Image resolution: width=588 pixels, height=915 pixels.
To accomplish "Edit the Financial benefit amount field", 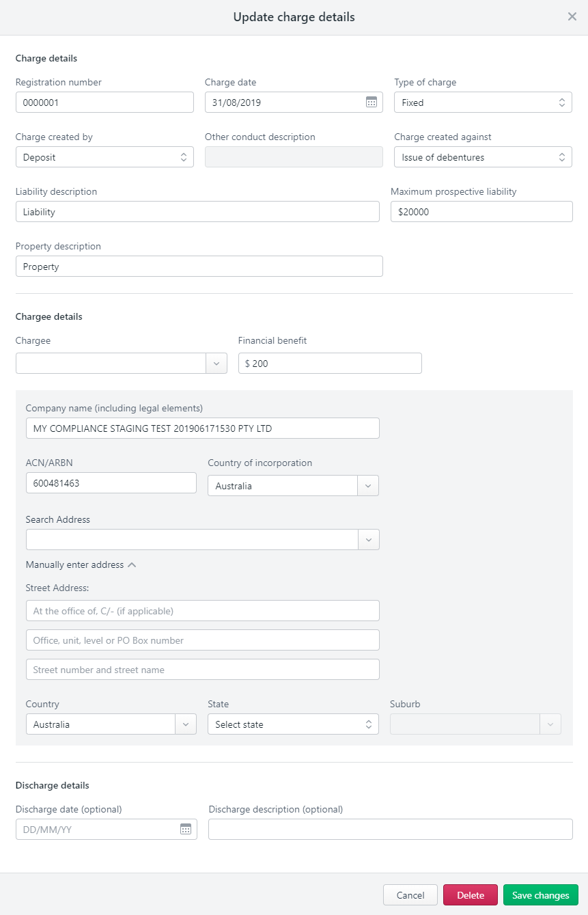I will (x=330, y=364).
